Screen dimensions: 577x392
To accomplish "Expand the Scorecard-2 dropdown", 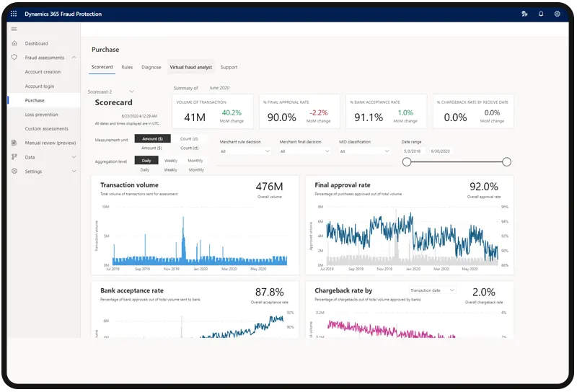I will [x=131, y=92].
